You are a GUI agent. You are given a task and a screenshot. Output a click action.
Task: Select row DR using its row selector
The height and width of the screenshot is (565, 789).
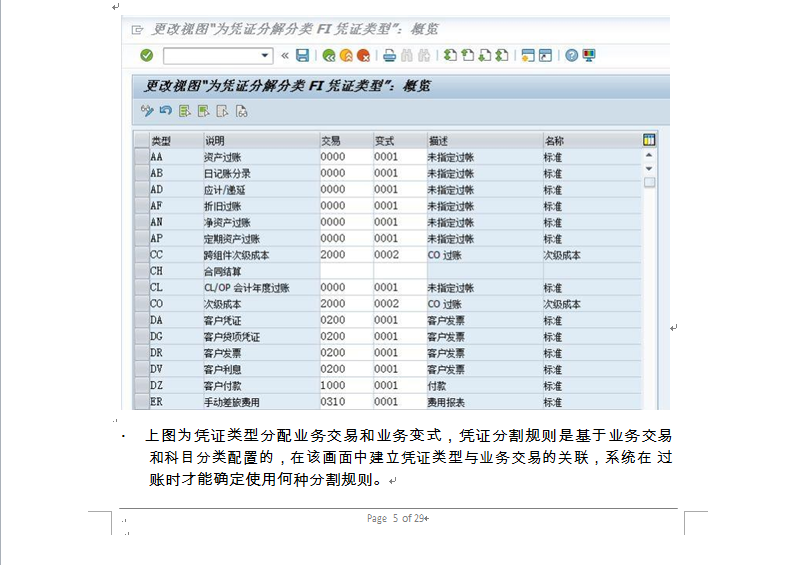coord(141,353)
